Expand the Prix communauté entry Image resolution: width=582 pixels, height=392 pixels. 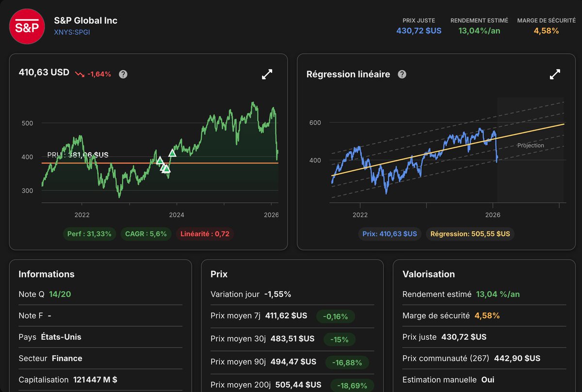(470, 358)
